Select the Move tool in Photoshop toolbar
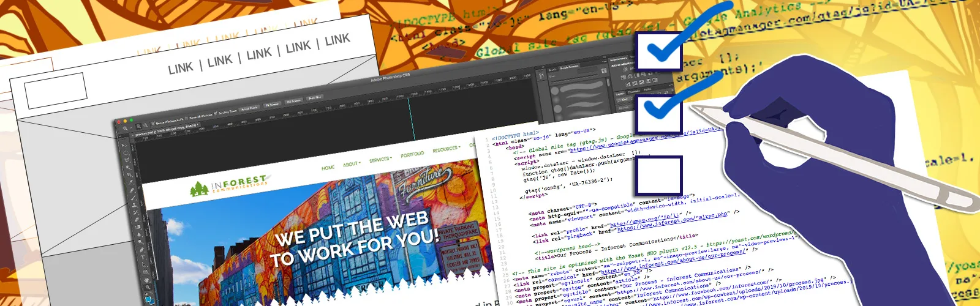Image resolution: width=980 pixels, height=306 pixels. tap(124, 145)
